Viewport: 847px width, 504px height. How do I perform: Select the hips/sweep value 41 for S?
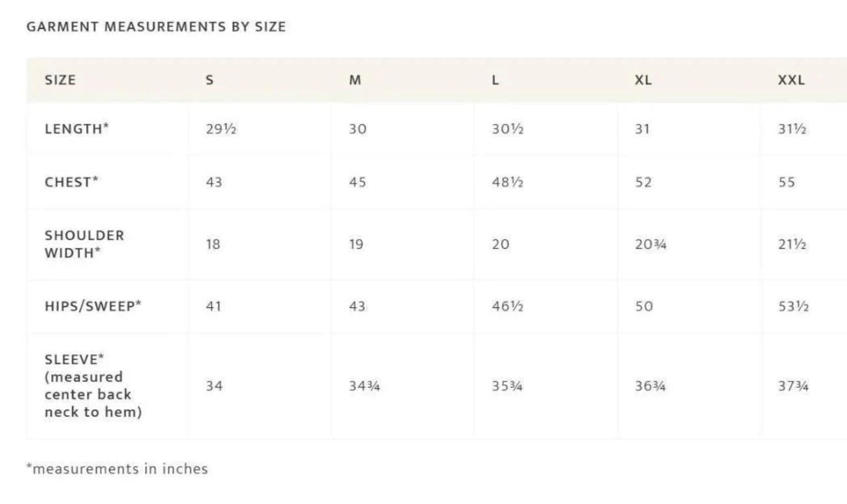point(213,306)
